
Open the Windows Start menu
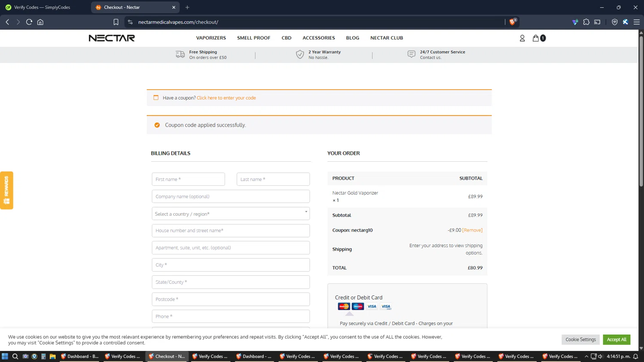[x=5, y=356]
